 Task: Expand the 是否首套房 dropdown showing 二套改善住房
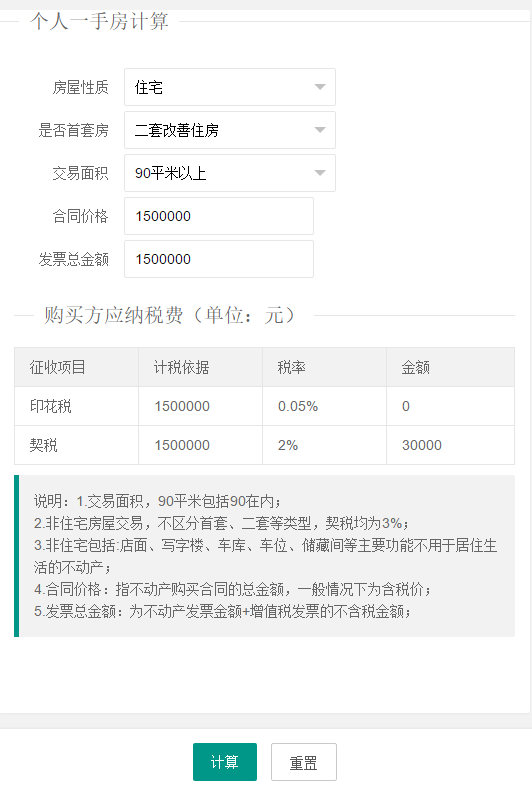click(x=230, y=130)
